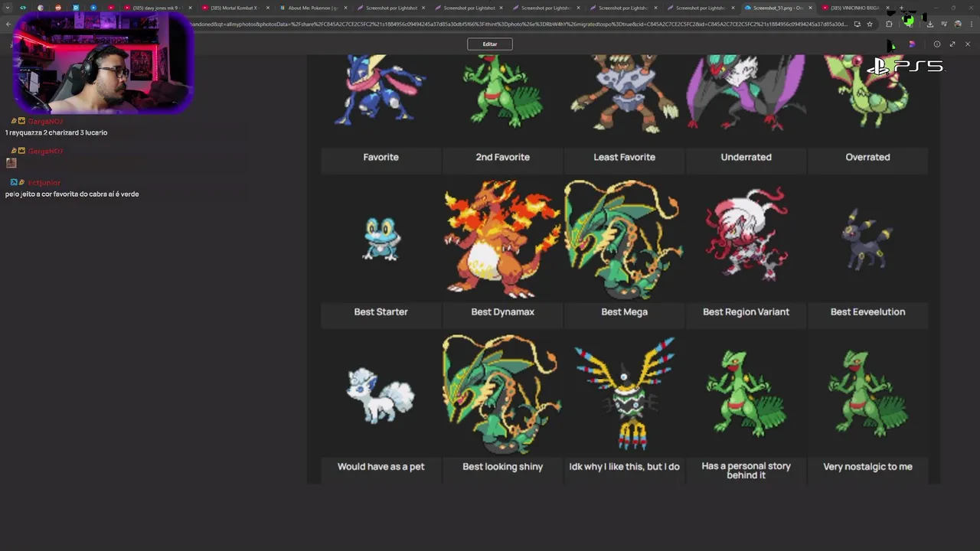Screen dimensions: 980x551
Task: Click the 'Very nostalgic to me' label
Action: pyautogui.click(x=867, y=466)
